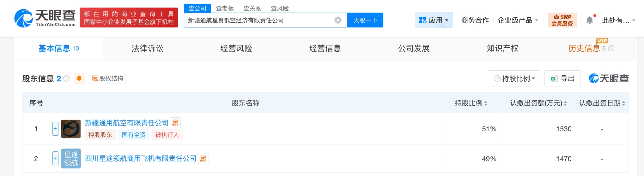Click the TianYanCha logo
Image resolution: width=644 pixels, height=176 pixels.
[45, 18]
